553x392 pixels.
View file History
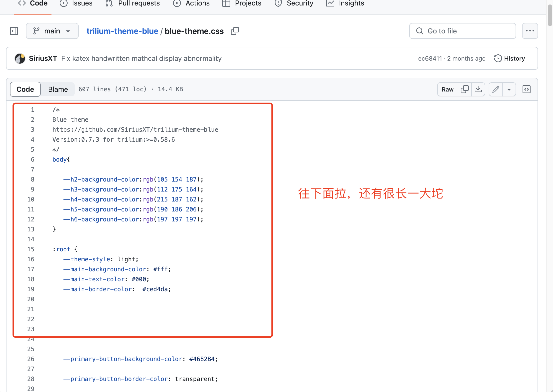[510, 58]
